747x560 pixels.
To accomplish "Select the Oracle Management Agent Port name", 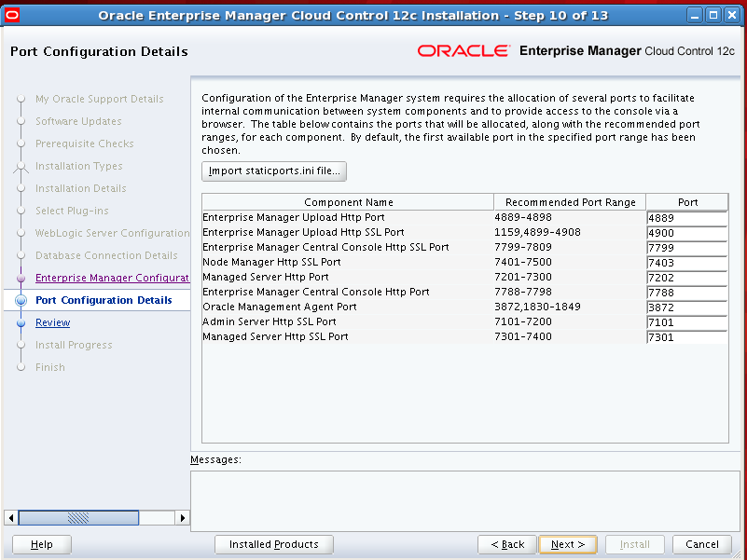I will (280, 307).
